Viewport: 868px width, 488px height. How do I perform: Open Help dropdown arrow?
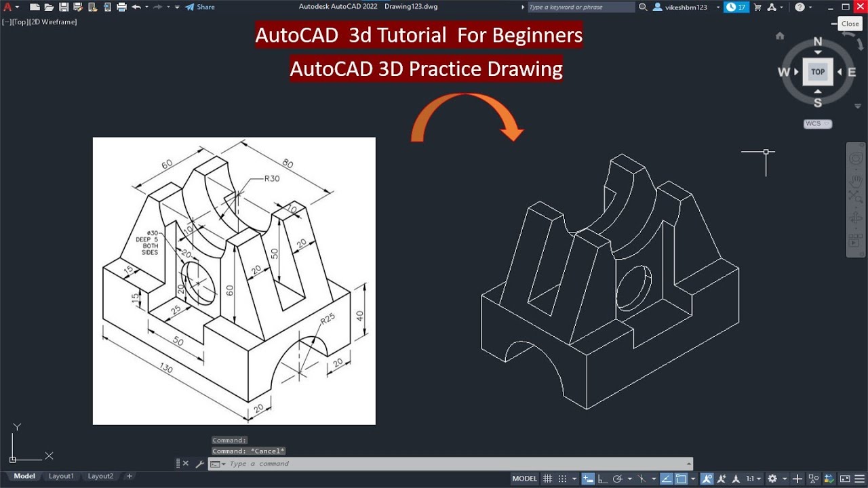click(x=810, y=7)
